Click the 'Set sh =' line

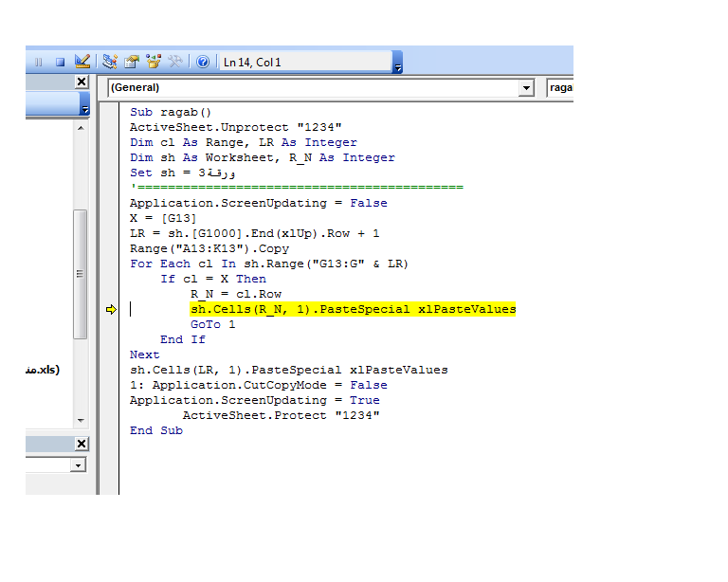click(182, 173)
